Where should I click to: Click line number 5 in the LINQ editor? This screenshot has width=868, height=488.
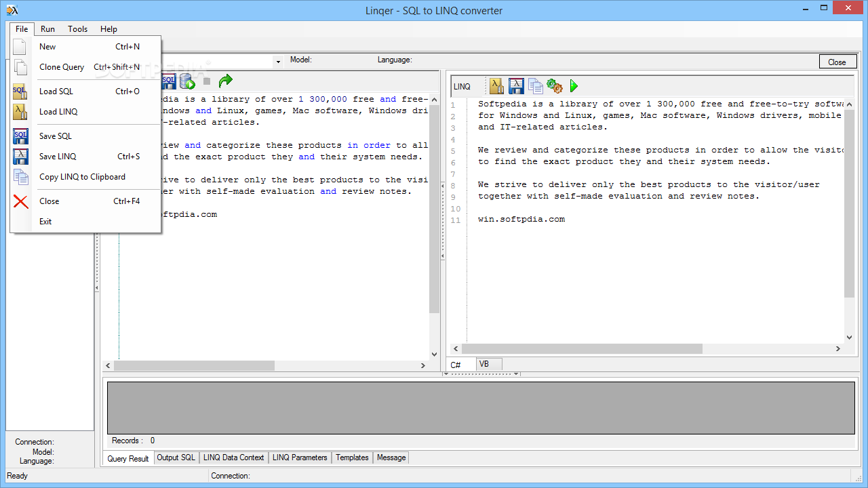pos(453,150)
